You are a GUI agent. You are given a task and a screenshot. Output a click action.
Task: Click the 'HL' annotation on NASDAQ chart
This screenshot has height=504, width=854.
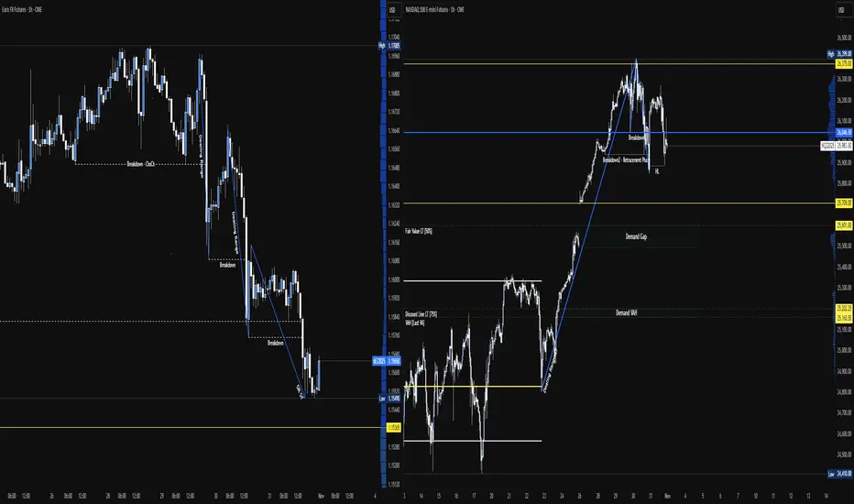pyautogui.click(x=657, y=171)
